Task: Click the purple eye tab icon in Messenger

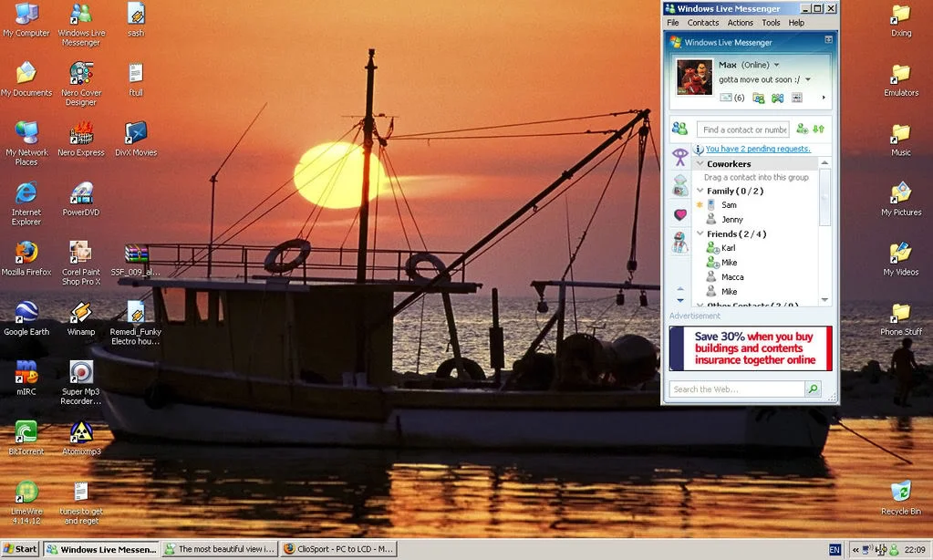Action: click(680, 157)
